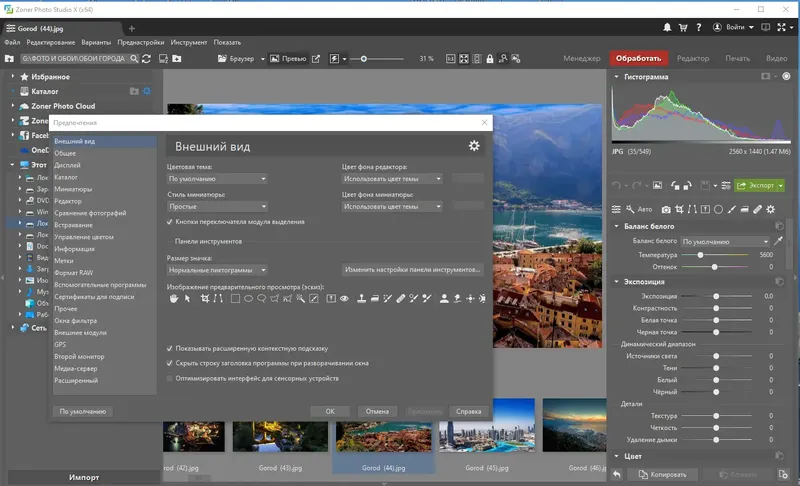Toggle Показывать расширенную контекстную подсказку checkbox

(x=170, y=349)
